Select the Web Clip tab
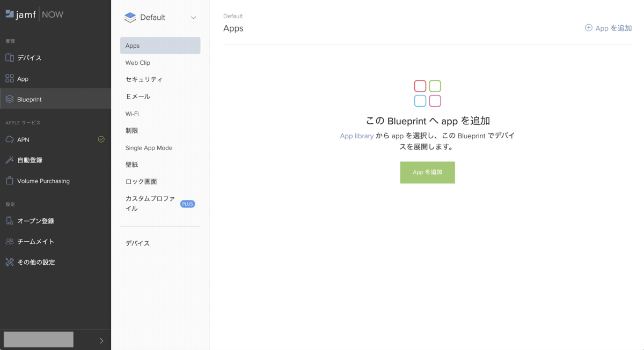Image resolution: width=644 pixels, height=350 pixels. coord(160,63)
